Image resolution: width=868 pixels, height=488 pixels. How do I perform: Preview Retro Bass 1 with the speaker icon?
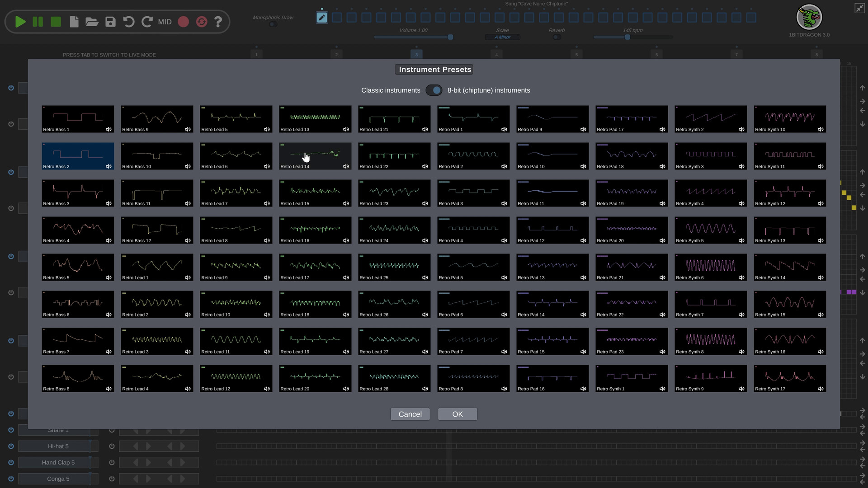(x=108, y=130)
